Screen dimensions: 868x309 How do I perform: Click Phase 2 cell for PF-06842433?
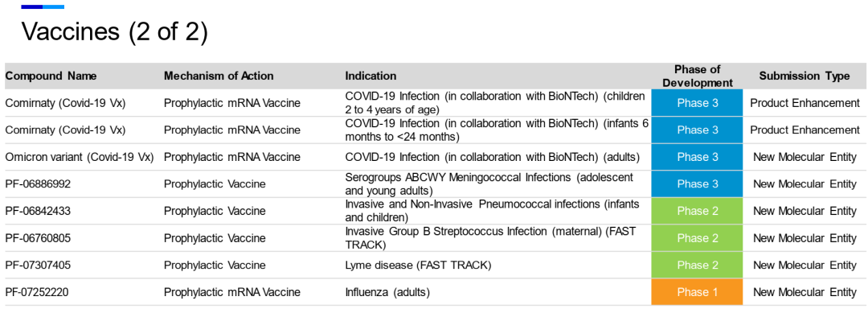698,211
